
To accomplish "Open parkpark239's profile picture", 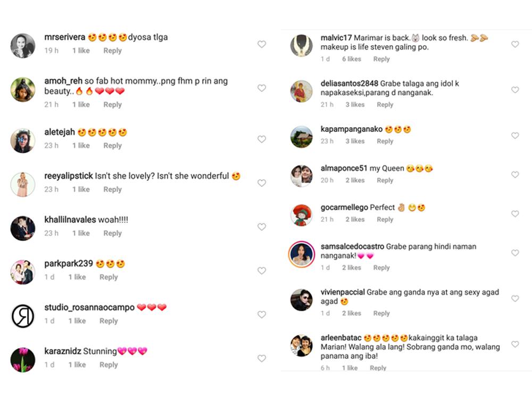I will (23, 272).
